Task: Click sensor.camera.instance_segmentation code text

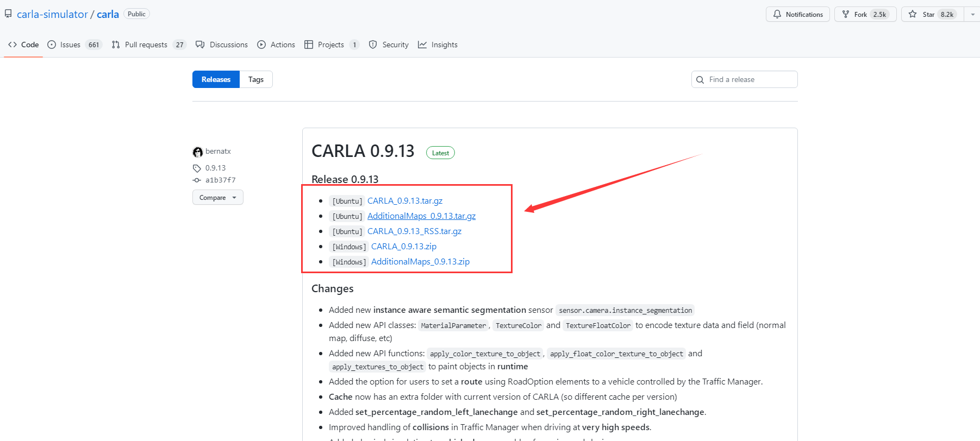Action: click(625, 310)
